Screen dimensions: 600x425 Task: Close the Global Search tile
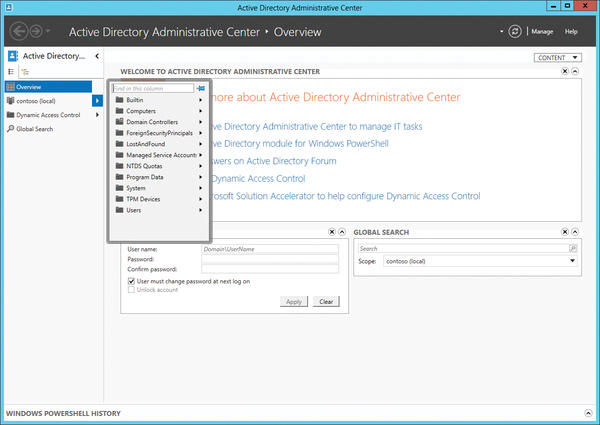(x=565, y=232)
